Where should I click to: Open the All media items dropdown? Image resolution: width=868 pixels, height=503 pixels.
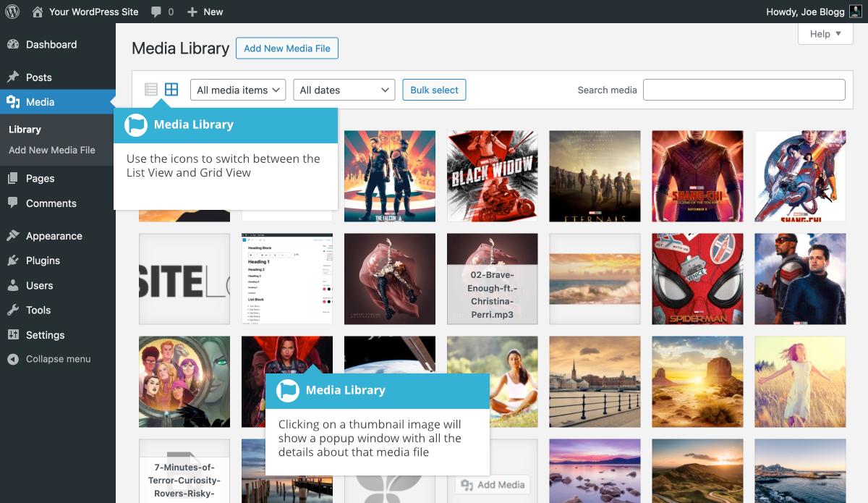[238, 90]
